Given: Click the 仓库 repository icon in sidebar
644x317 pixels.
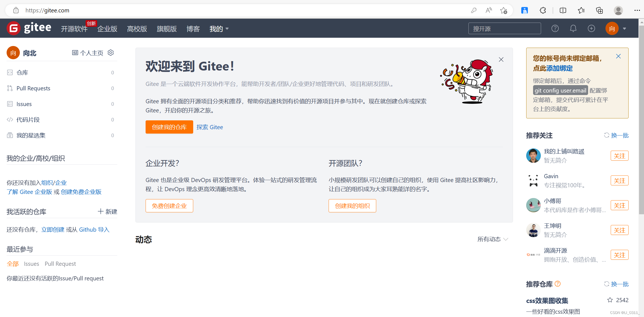Looking at the screenshot, I should pyautogui.click(x=10, y=72).
